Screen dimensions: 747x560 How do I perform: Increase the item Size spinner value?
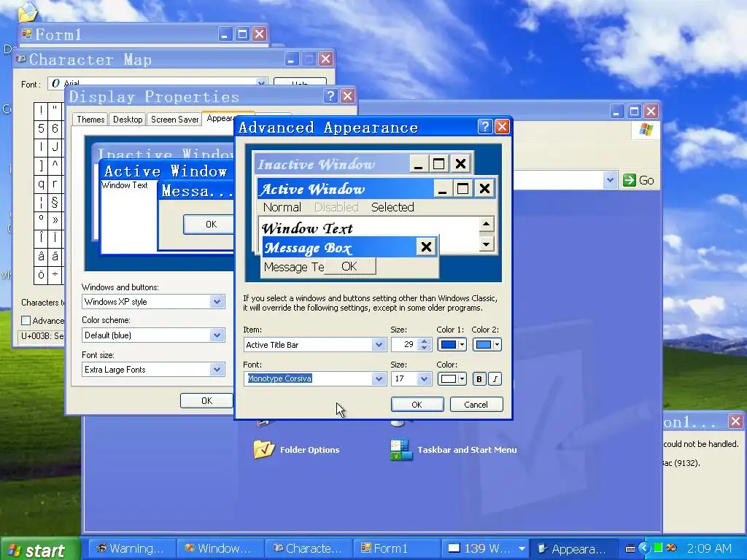click(424, 341)
